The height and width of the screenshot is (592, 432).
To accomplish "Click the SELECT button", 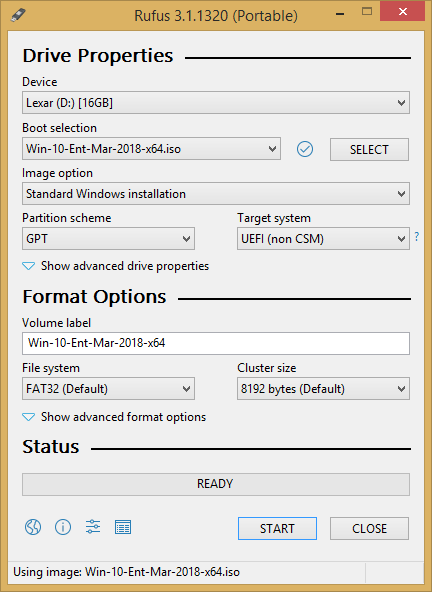I will [369, 150].
